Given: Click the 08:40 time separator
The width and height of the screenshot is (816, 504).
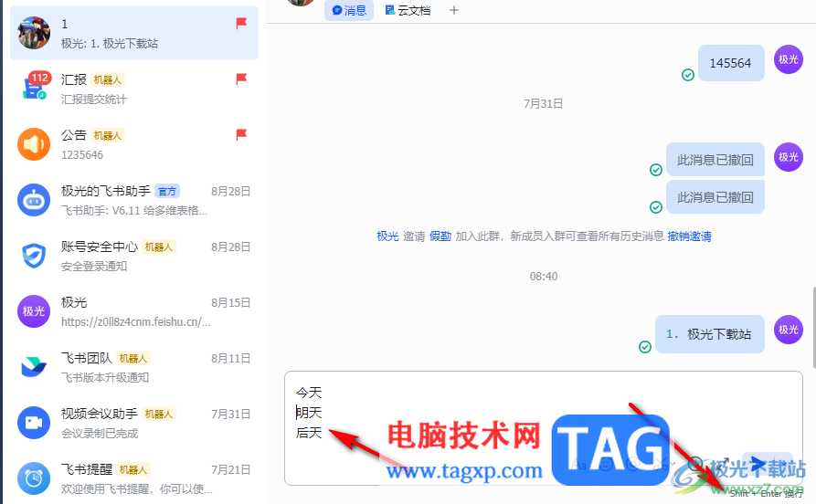Looking at the screenshot, I should pyautogui.click(x=544, y=276).
